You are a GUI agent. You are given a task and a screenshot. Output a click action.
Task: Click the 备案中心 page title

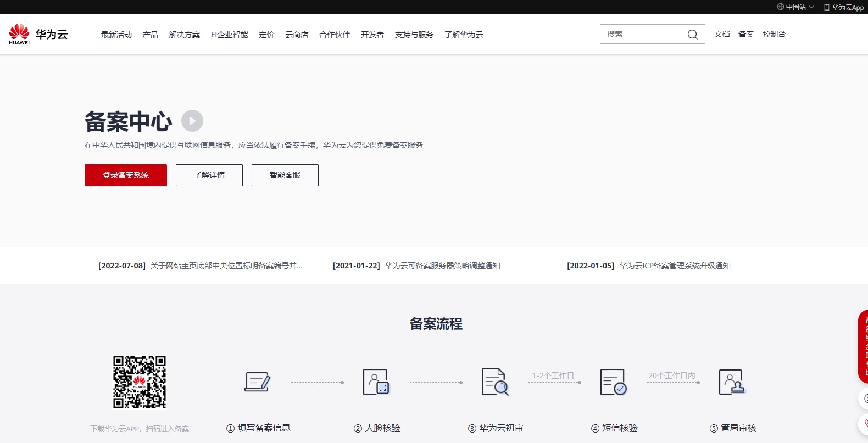(129, 121)
